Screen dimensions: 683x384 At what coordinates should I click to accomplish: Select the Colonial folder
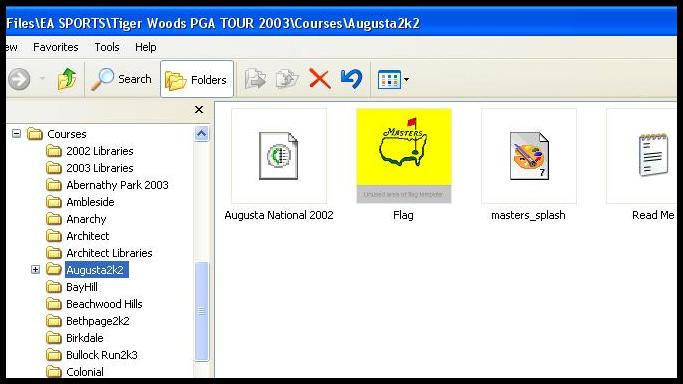pyautogui.click(x=85, y=372)
